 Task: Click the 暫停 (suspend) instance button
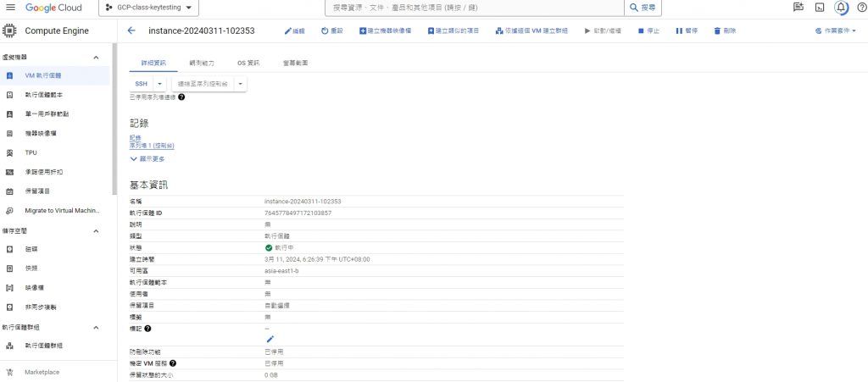[x=687, y=30]
